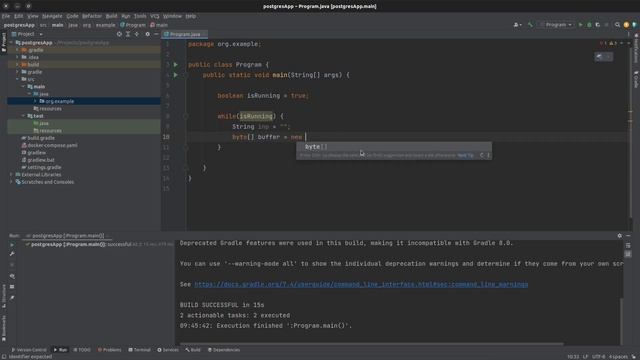Open the Refactor menu
640x360 pixels.
[x=92, y=16]
